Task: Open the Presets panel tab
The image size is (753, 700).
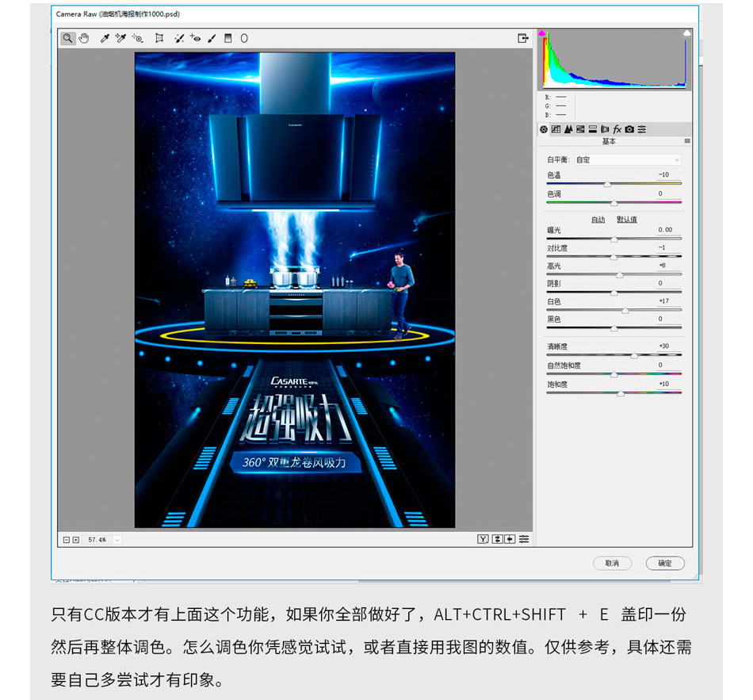Action: [x=642, y=129]
